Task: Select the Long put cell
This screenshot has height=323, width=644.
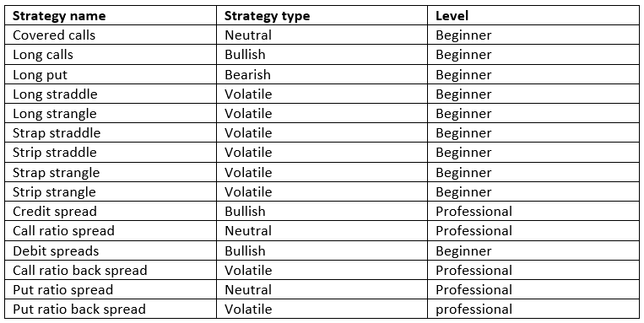Action: coord(111,74)
